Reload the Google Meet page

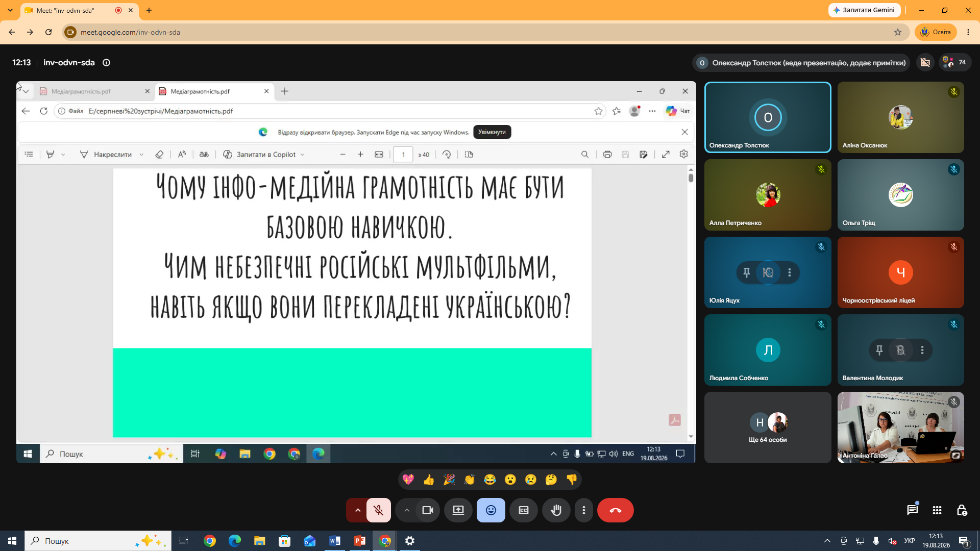pos(48,32)
